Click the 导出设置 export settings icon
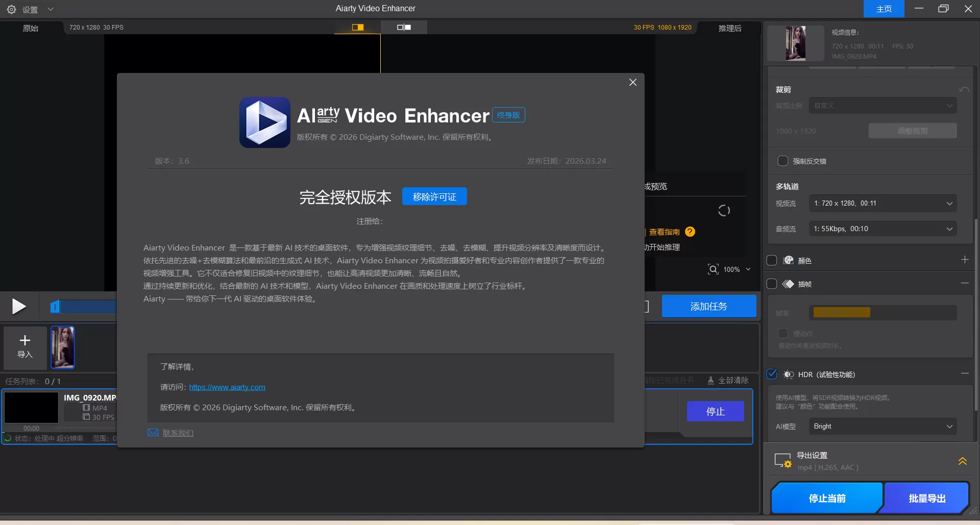Viewport: 980px width, 525px height. coord(782,460)
